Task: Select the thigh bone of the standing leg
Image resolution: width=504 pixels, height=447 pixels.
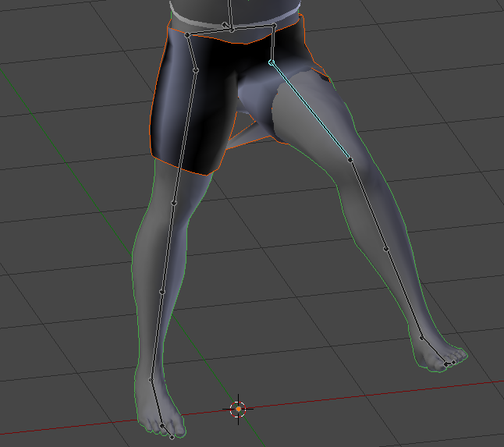Action: [185, 137]
